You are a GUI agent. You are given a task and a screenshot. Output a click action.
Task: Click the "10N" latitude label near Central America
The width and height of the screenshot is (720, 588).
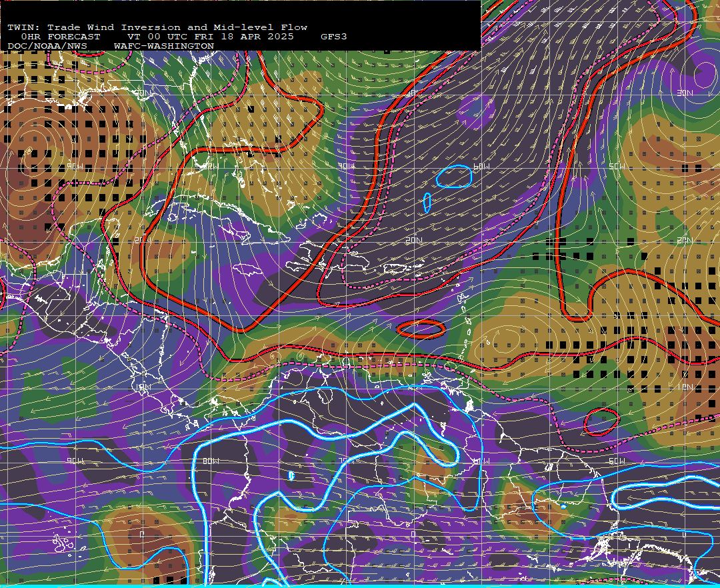pyautogui.click(x=143, y=387)
